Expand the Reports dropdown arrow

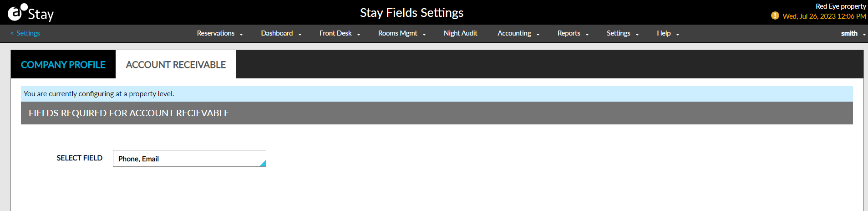click(x=587, y=34)
